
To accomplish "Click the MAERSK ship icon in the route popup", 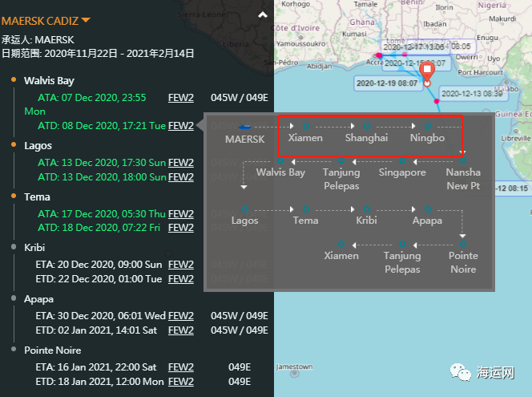I will point(244,127).
